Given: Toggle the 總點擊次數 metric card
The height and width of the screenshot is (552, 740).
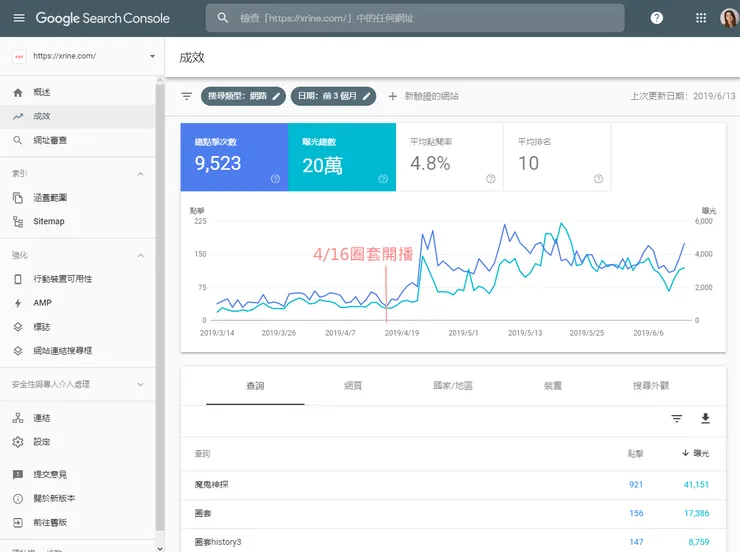Looking at the screenshot, I should point(234,157).
